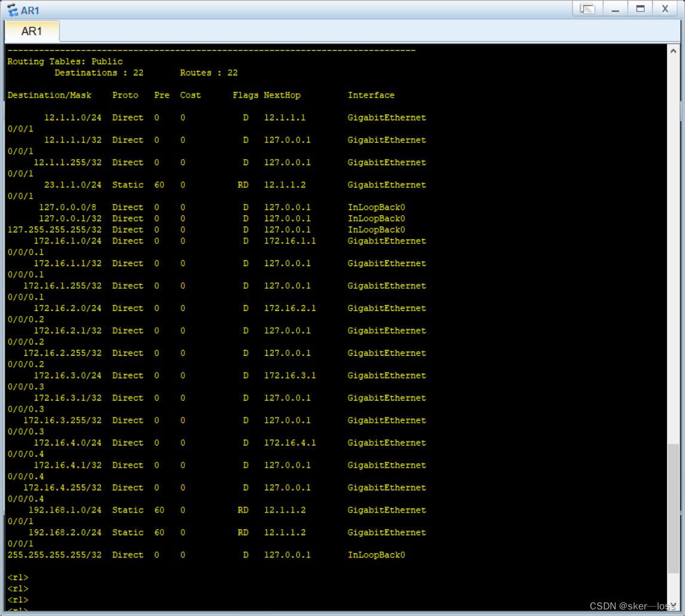Click InLoopBack0 in the 255.255.255.255/32 row
This screenshot has height=616, width=685.
[376, 555]
